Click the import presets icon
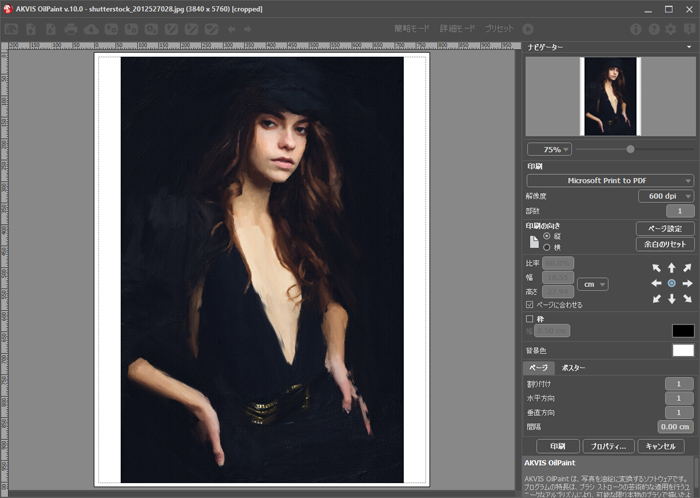 click(111, 29)
